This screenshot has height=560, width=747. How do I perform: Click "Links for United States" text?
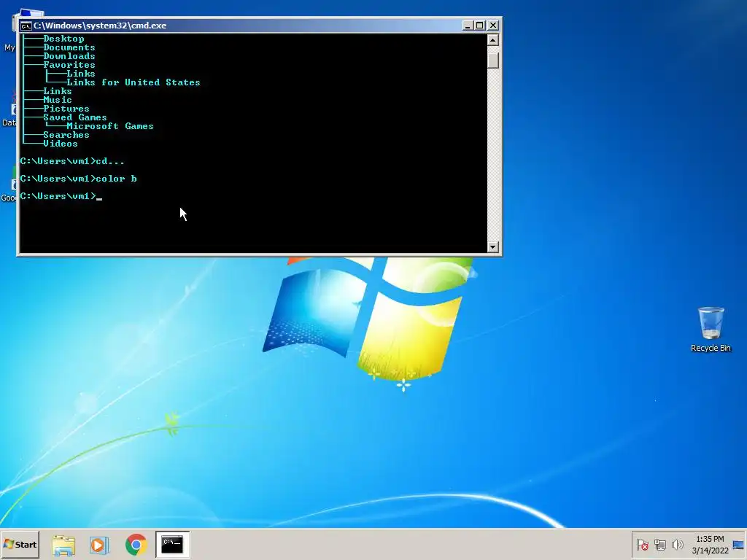point(133,82)
